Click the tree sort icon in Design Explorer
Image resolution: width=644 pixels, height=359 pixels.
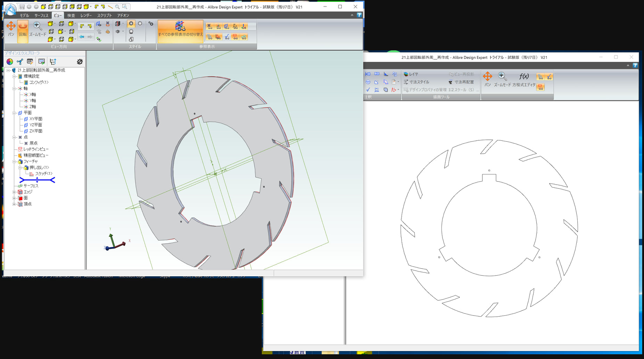click(x=53, y=62)
